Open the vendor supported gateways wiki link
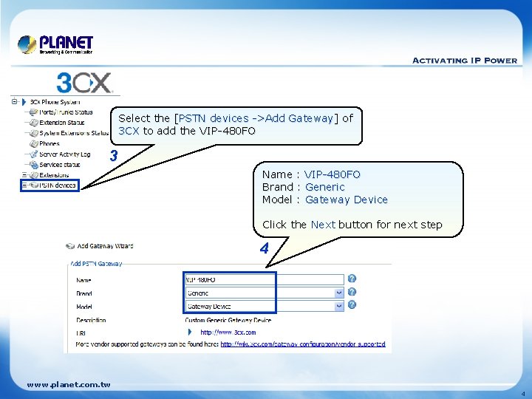 (x=303, y=344)
